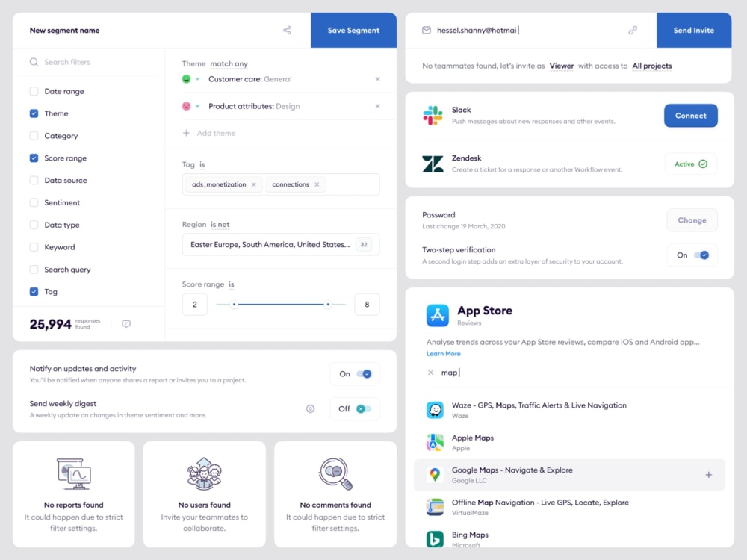Screen dimensions: 747x560
Task: Open weekly digest settings gear icon
Action: 310,408
